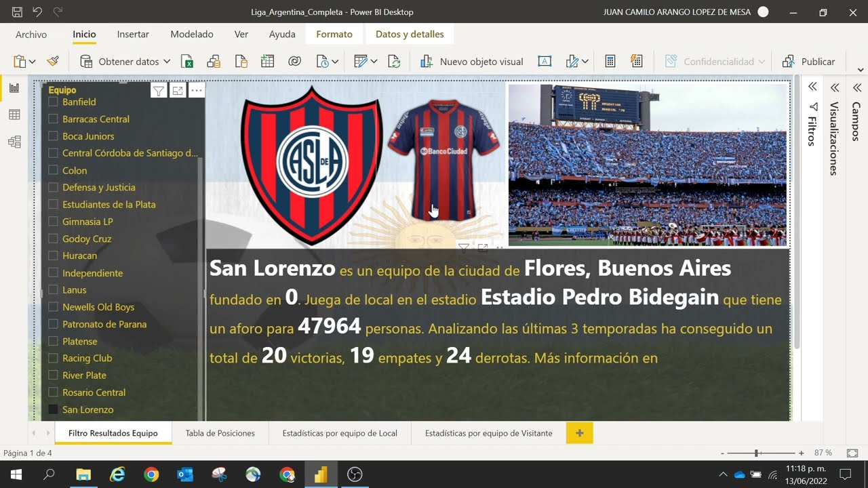Click the SQL Server source icon
868x488 pixels.
pos(241,61)
